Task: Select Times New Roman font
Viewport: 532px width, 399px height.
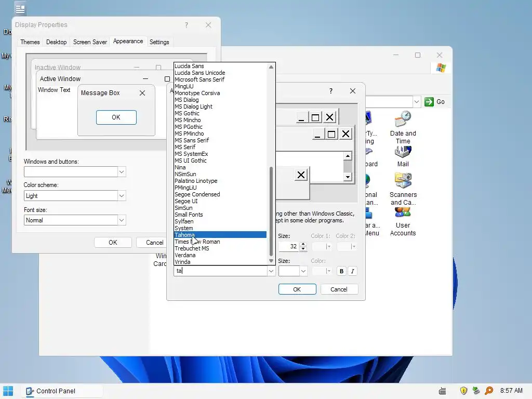Action: tap(220, 242)
